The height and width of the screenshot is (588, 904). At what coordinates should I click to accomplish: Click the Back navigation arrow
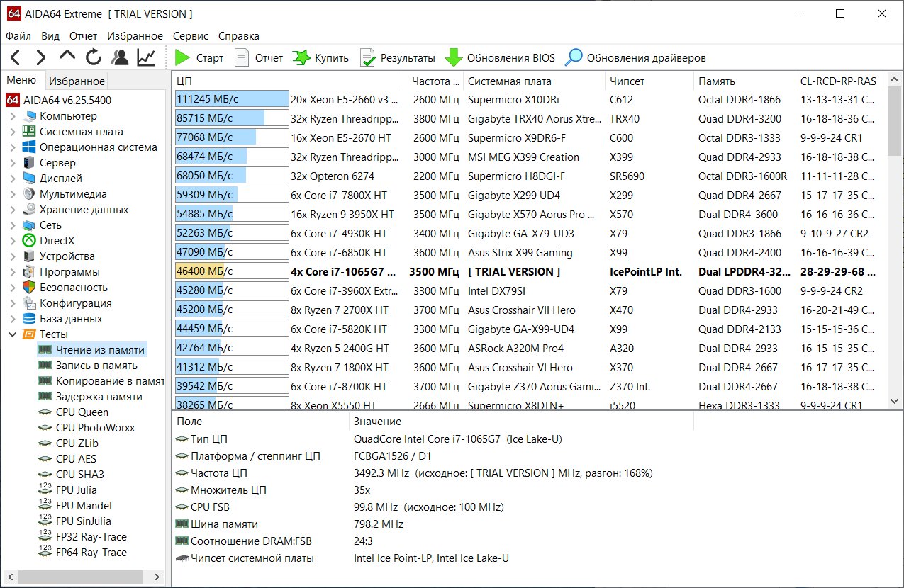click(x=16, y=57)
